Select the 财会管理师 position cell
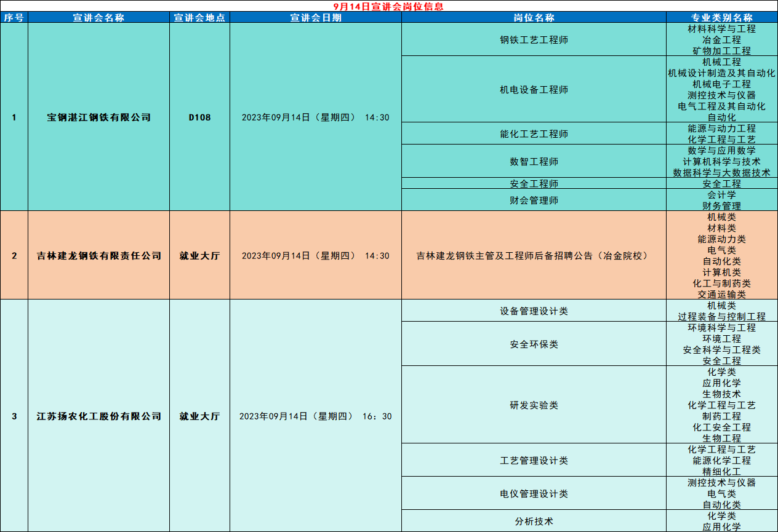 [x=534, y=200]
